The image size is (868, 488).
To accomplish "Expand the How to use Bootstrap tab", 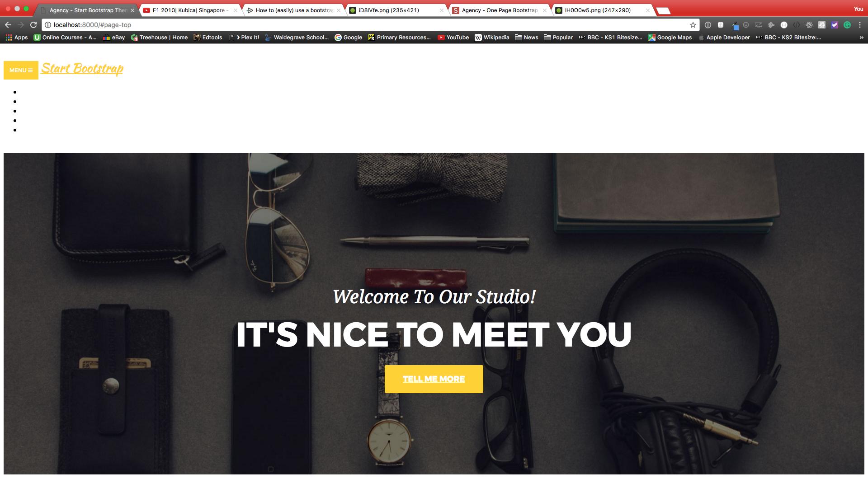I will tap(291, 9).
